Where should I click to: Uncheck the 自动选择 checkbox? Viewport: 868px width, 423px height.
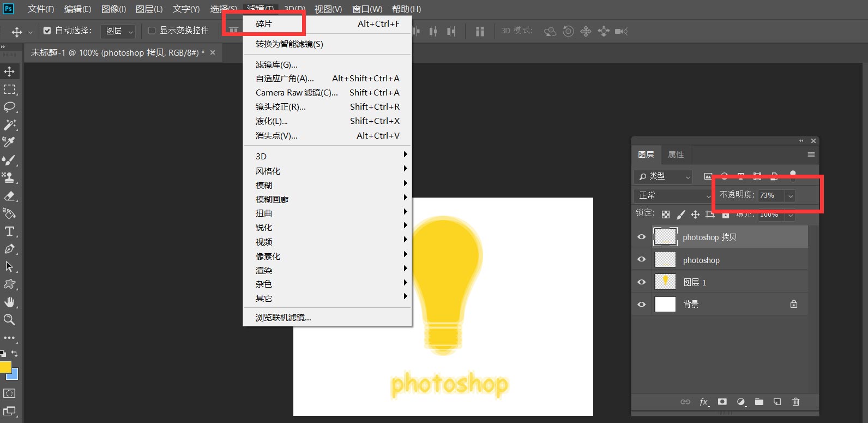tap(47, 31)
